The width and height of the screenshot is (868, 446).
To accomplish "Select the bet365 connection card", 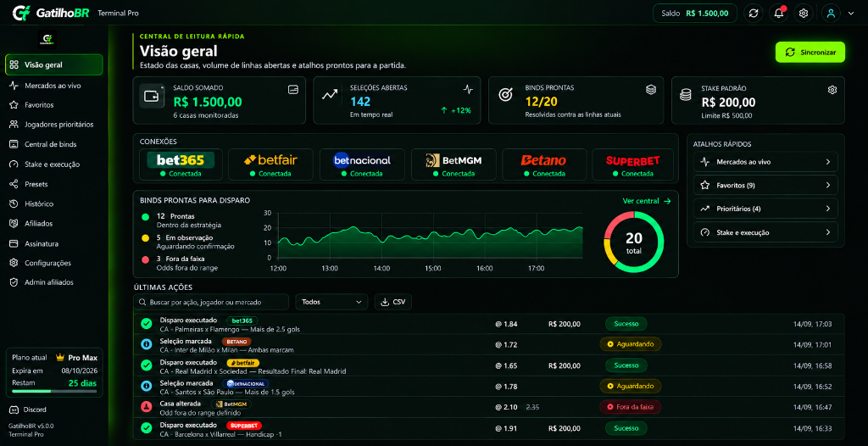I will point(181,164).
